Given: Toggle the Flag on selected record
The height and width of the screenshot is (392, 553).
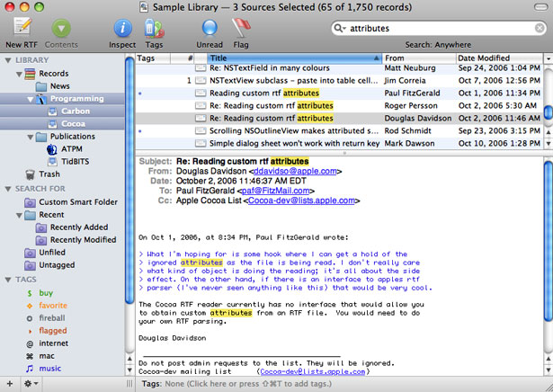Looking at the screenshot, I should pos(241,28).
